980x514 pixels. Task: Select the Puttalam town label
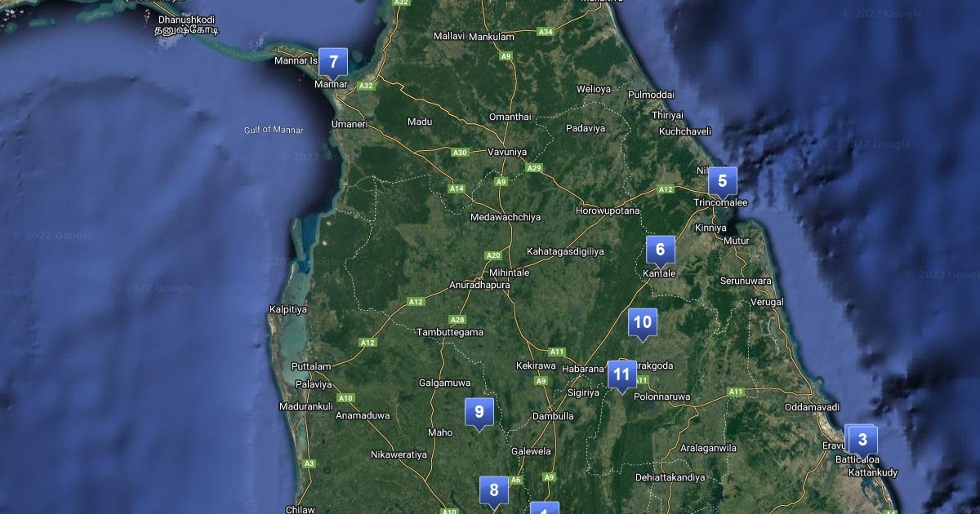[311, 366]
